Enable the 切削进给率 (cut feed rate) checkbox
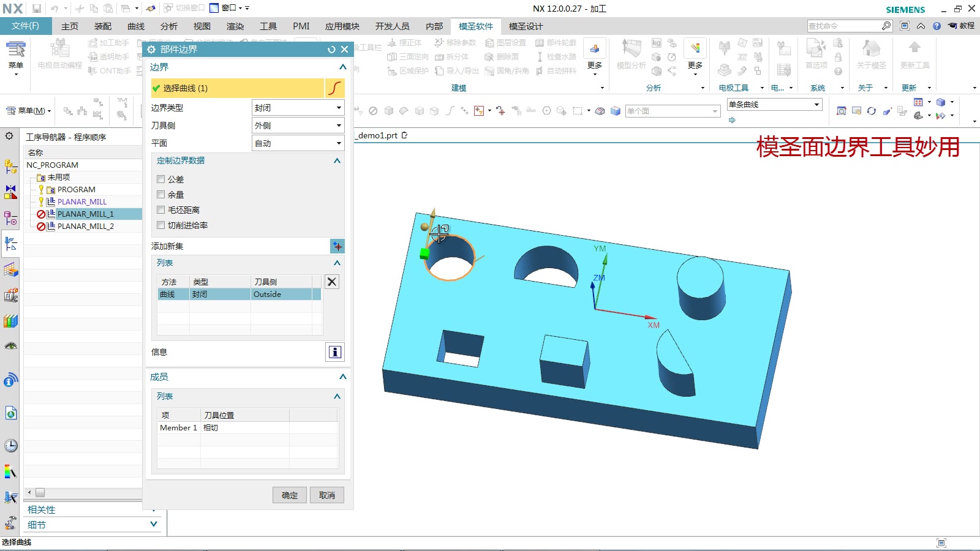980x551 pixels. [x=161, y=225]
